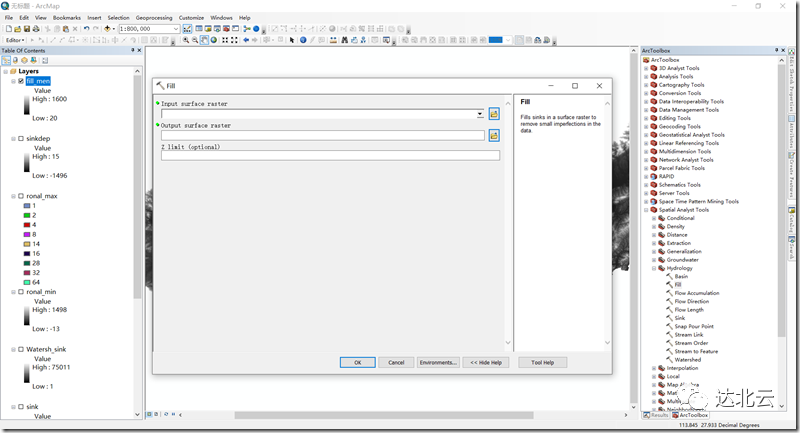Viewport: 800px width, 433px height.
Task: Click the Hide Help button
Action: (x=486, y=363)
